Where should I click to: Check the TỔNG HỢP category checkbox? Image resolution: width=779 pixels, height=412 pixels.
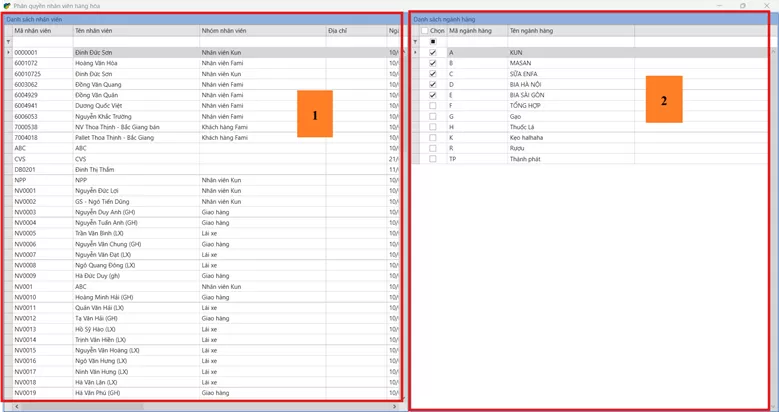(x=433, y=105)
